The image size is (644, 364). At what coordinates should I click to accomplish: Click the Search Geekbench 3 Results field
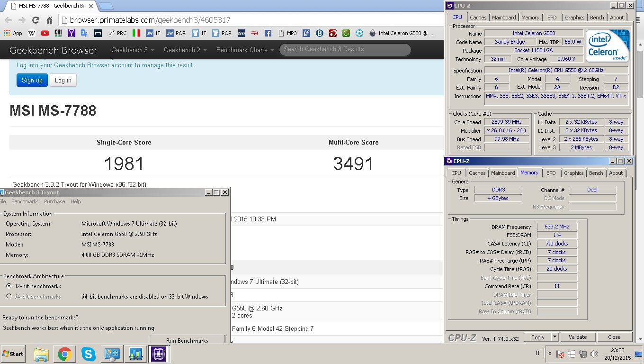345,49
